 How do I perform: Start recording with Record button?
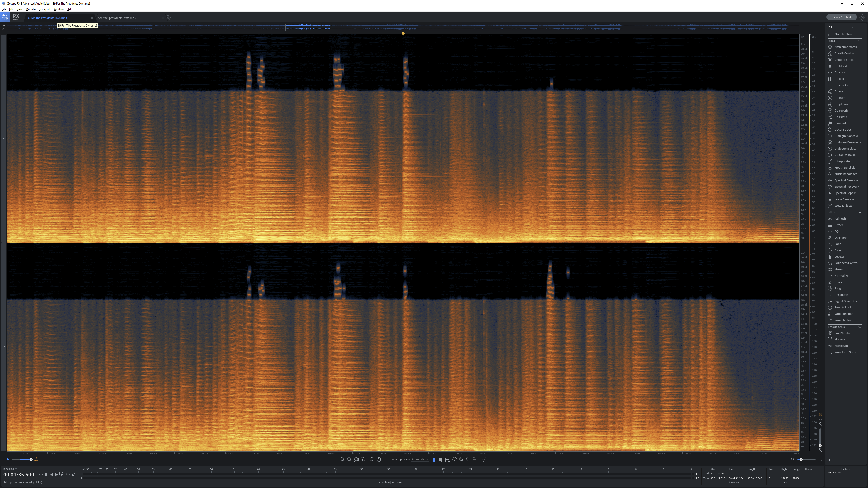(x=46, y=475)
